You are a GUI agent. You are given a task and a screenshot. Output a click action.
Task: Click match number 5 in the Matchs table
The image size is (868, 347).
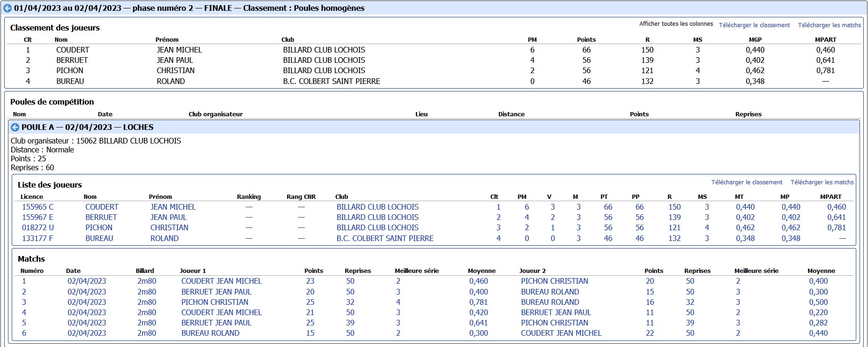pyautogui.click(x=24, y=323)
